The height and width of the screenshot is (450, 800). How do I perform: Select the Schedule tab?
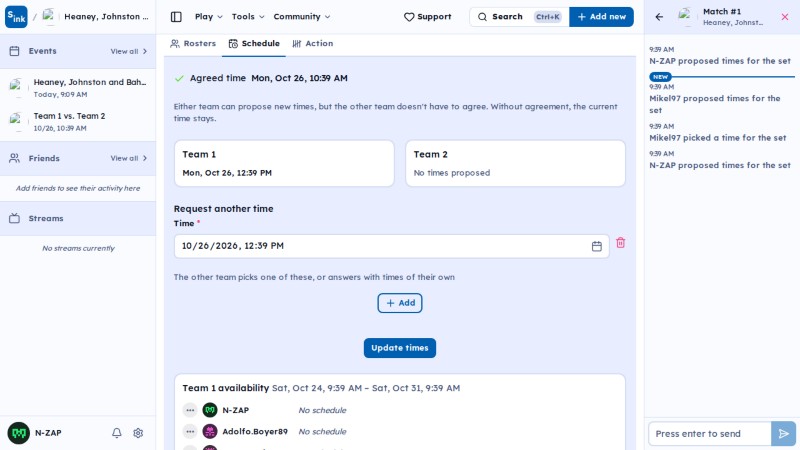click(254, 43)
